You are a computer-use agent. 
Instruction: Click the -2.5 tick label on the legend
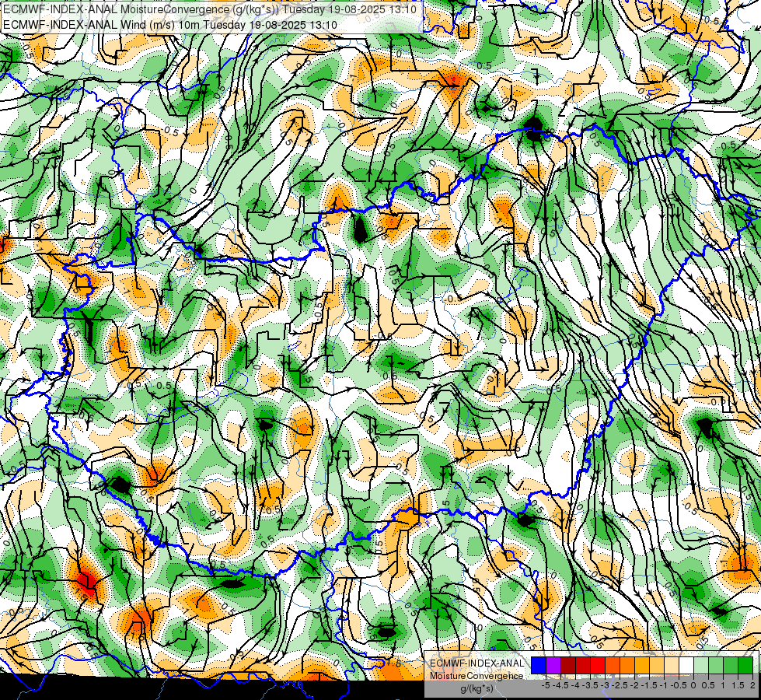click(620, 685)
